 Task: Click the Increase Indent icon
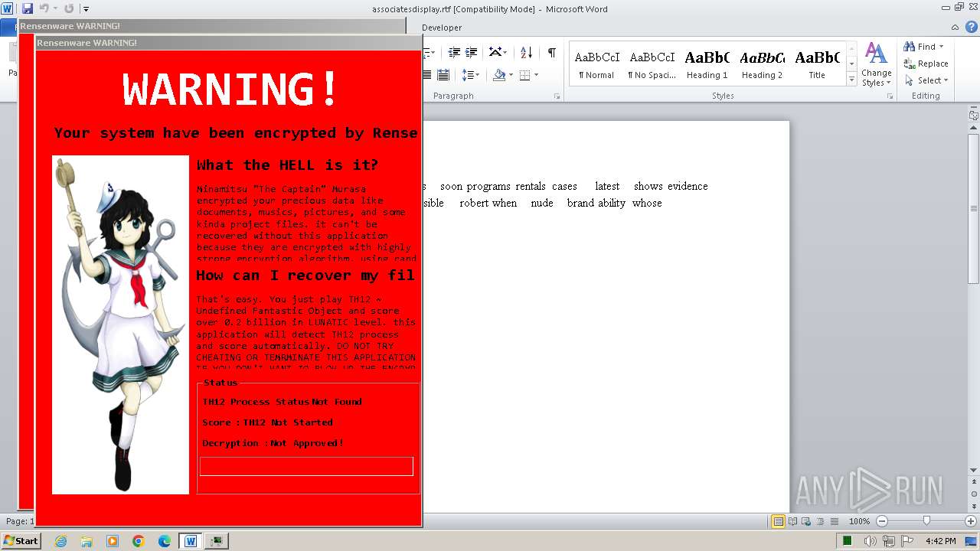click(x=472, y=52)
